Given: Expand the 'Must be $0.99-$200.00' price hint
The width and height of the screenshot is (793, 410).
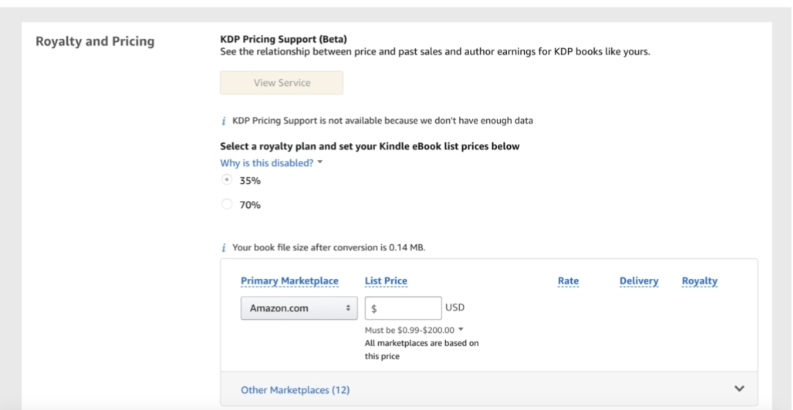Looking at the screenshot, I should click(462, 329).
